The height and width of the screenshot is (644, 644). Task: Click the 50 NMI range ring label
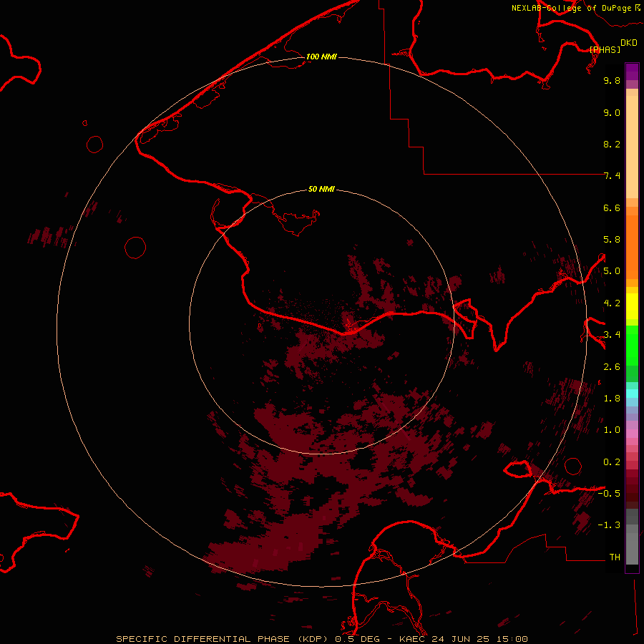321,189
